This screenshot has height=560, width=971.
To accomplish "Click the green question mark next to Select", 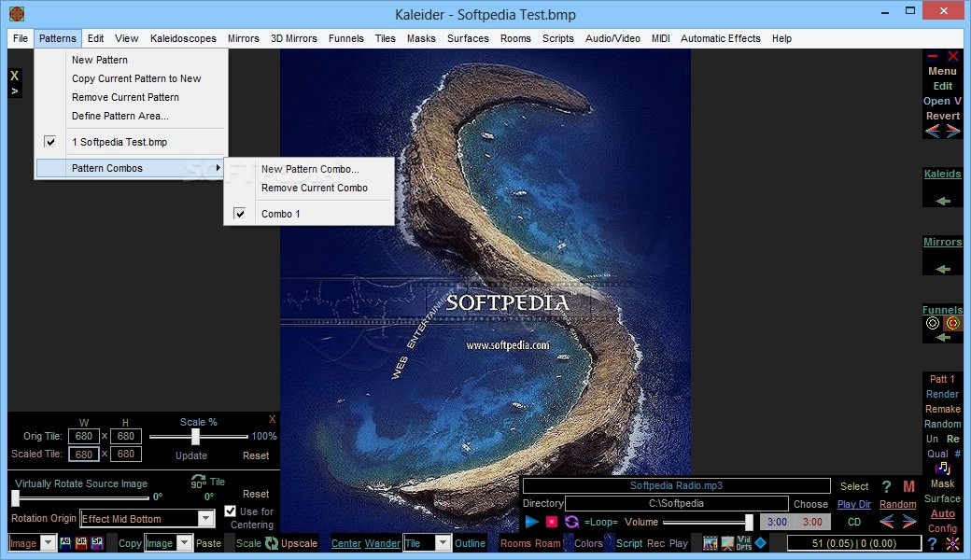I will (x=886, y=487).
